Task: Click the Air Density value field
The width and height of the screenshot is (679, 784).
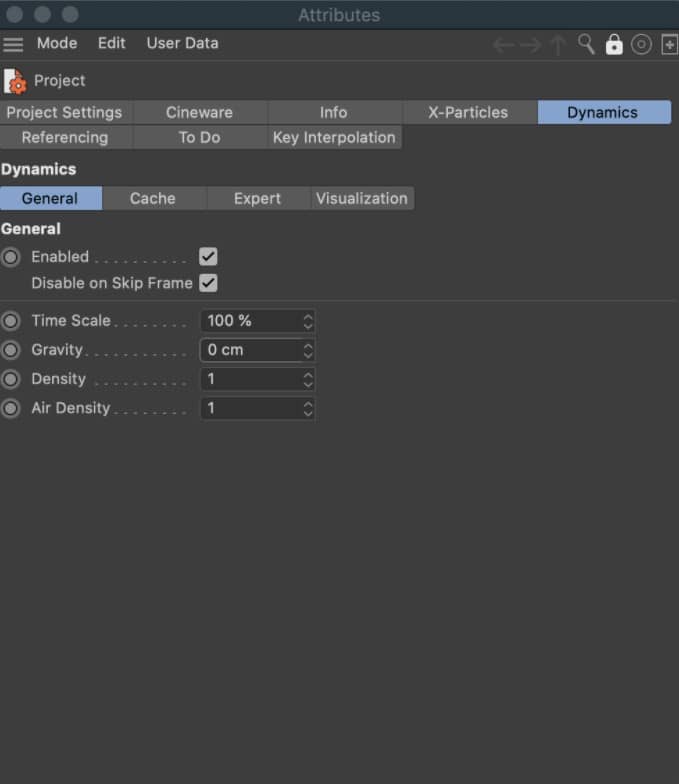Action: point(257,408)
